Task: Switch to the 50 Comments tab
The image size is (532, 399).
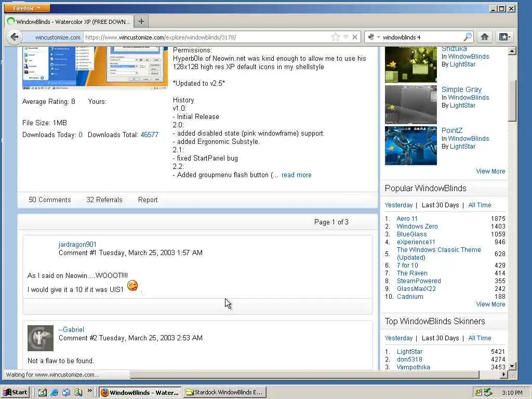Action: point(50,200)
